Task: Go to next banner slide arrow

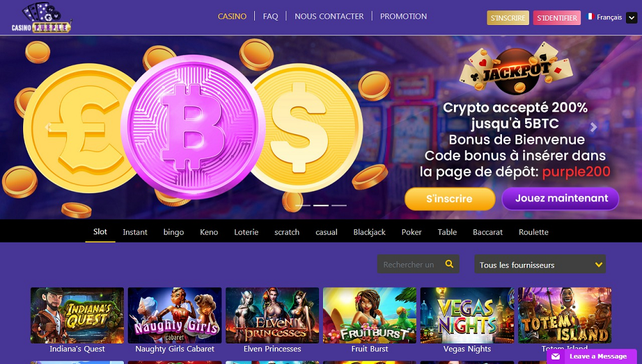Action: 593,127
